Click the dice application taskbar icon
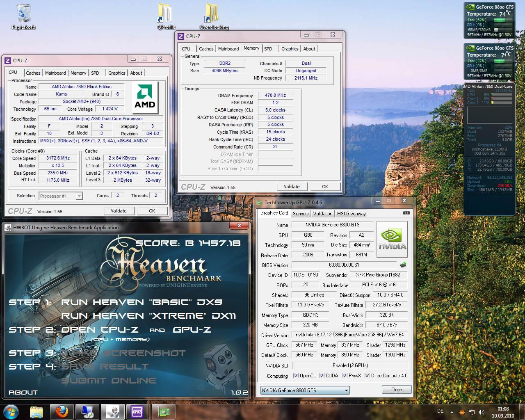This screenshot has height=420, width=525. [x=113, y=411]
